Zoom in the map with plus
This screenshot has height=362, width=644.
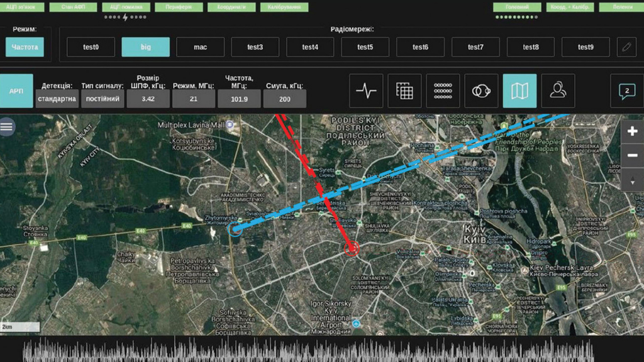click(x=632, y=131)
